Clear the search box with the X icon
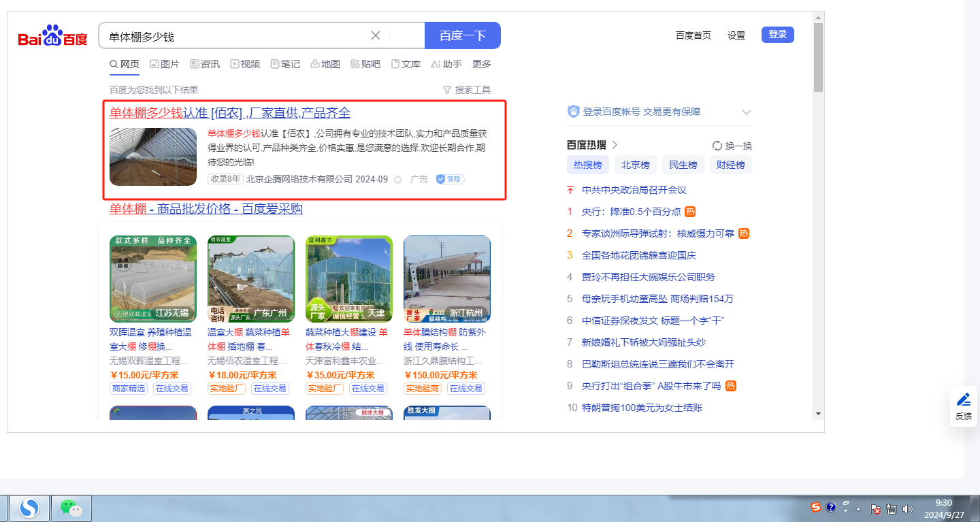The width and height of the screenshot is (980, 522). click(376, 35)
